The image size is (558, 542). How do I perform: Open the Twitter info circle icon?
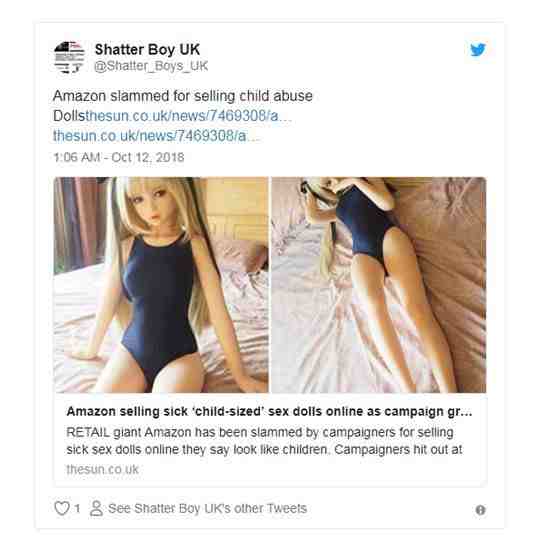pyautogui.click(x=480, y=510)
